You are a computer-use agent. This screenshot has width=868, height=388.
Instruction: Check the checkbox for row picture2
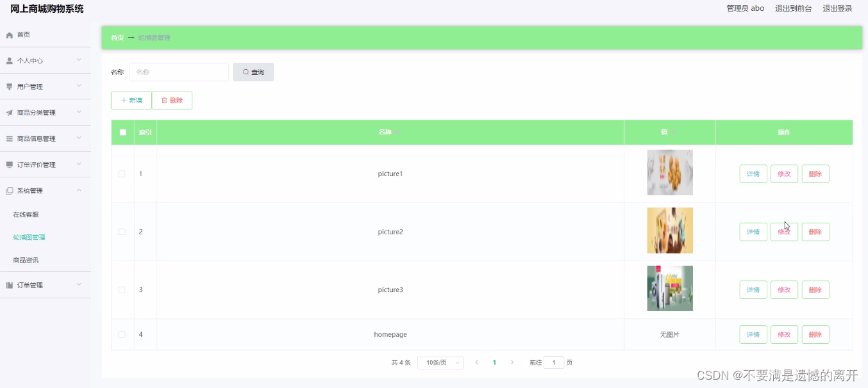[x=122, y=232]
